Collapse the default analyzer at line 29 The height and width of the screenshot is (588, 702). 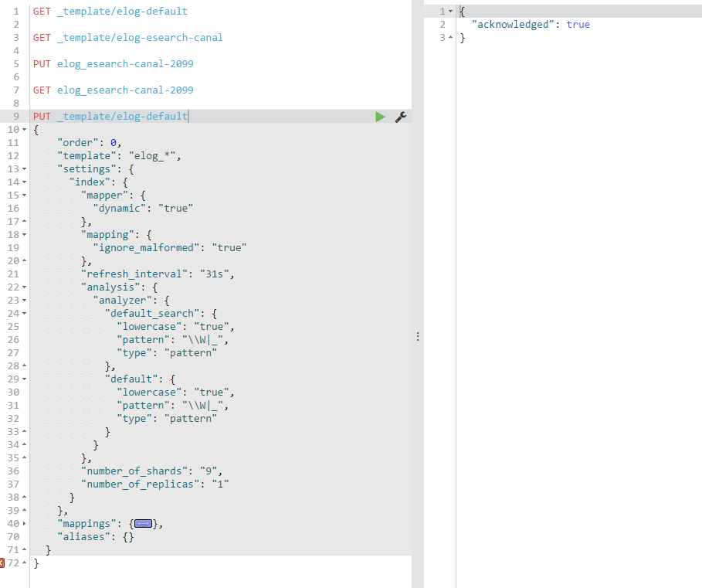pyautogui.click(x=24, y=378)
